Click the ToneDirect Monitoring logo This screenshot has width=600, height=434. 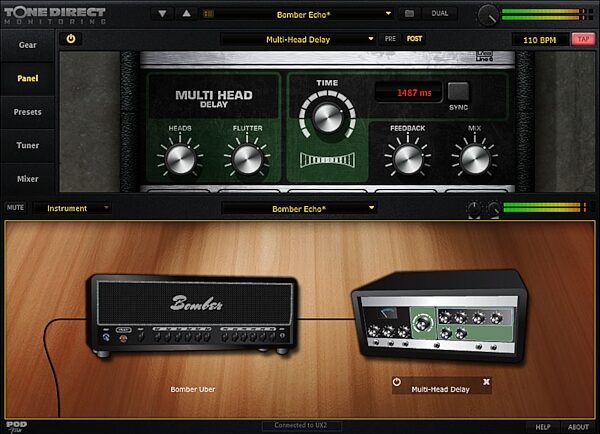coord(55,15)
